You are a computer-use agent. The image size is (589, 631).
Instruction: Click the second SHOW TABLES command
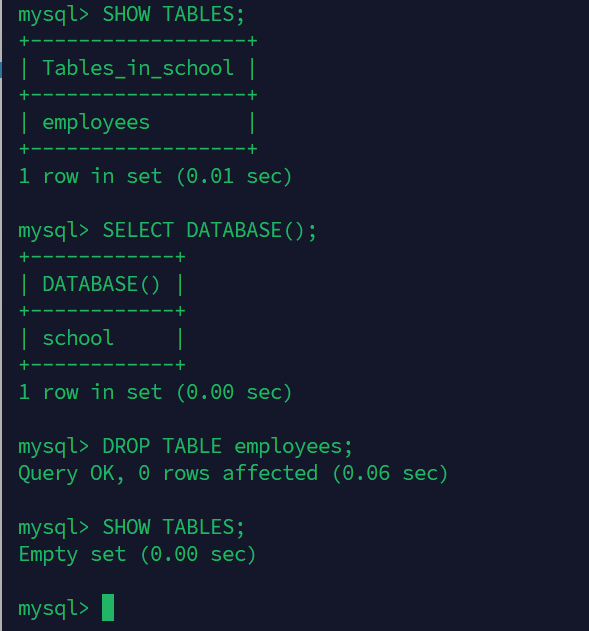coord(173,527)
